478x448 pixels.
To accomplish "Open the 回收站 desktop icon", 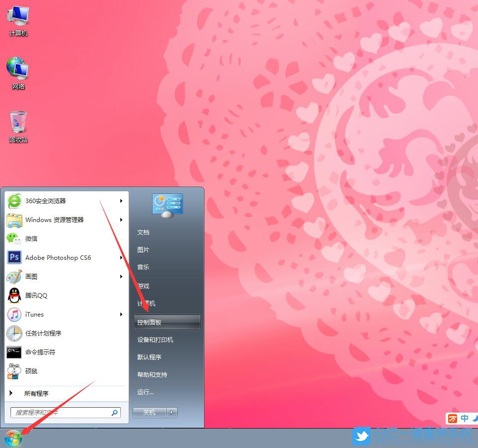I will coord(18,126).
